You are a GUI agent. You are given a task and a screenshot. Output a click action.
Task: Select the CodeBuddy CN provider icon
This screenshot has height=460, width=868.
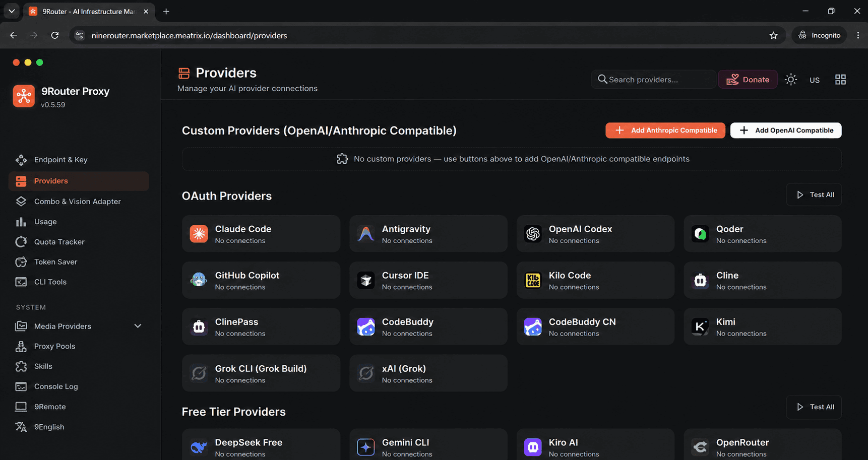click(x=533, y=326)
